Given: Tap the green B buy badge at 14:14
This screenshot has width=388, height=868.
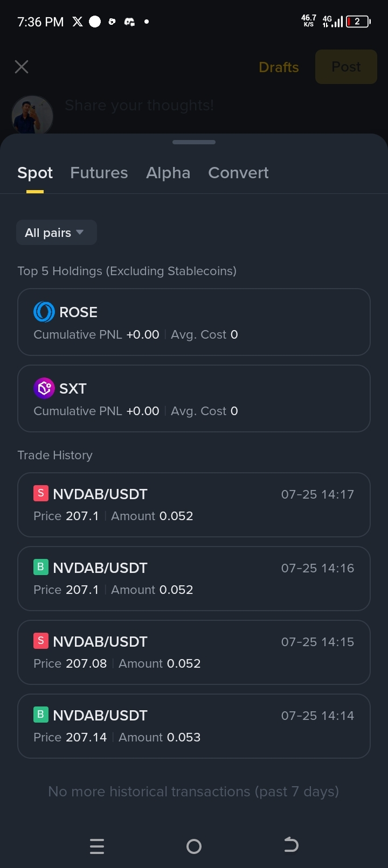Looking at the screenshot, I should pos(40,715).
